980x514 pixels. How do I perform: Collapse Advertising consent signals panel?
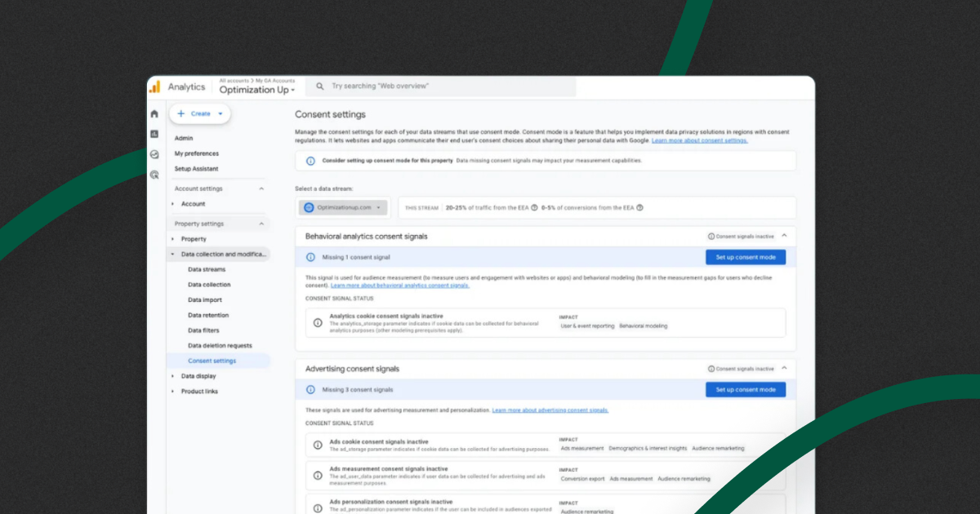(784, 369)
